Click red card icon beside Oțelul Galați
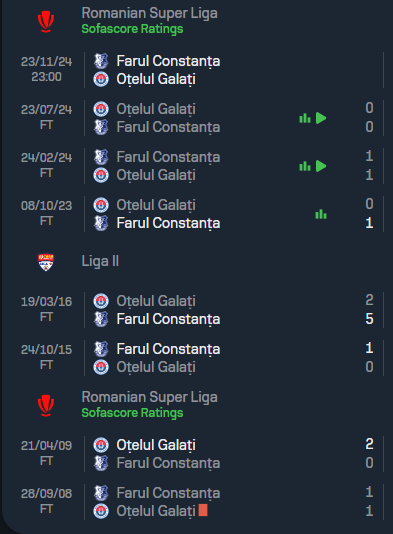This screenshot has height=534, width=393. tap(203, 510)
